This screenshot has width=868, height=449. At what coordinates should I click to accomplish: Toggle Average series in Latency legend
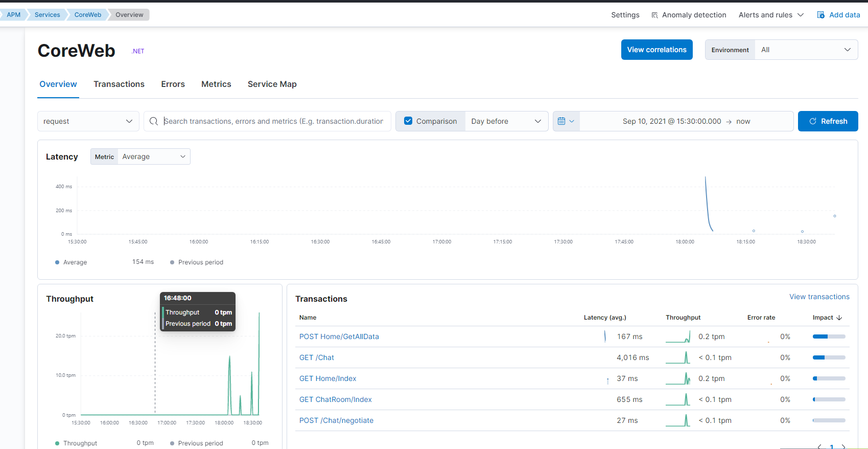click(x=71, y=262)
